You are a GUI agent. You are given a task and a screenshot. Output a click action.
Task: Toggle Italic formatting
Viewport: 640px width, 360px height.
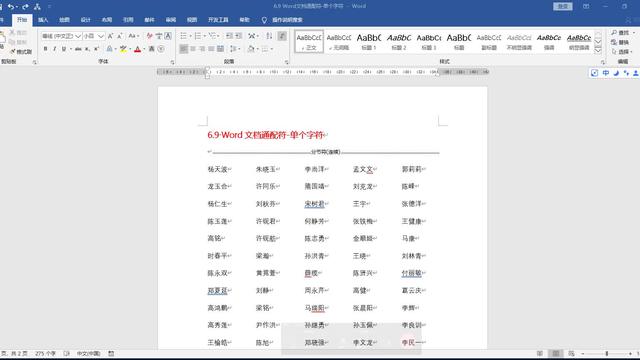[54, 49]
